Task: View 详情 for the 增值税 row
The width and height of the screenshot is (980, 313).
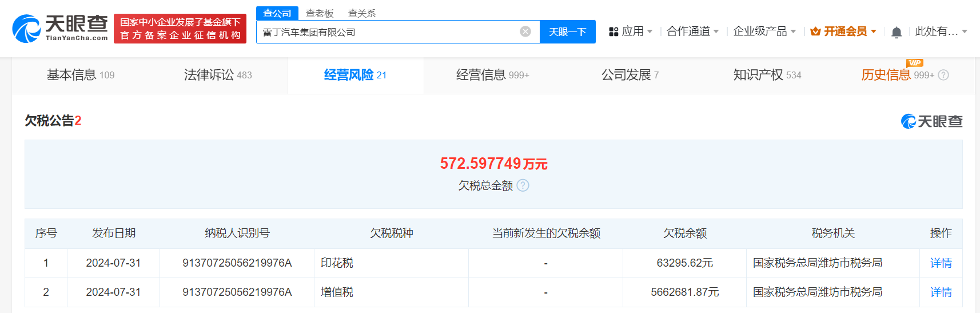Action: [941, 292]
